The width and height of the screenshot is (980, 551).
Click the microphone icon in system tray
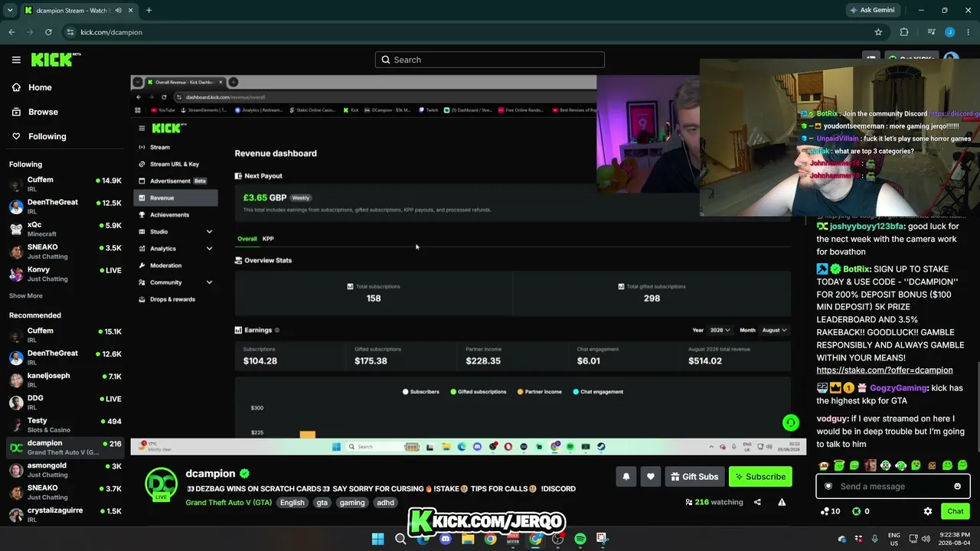coord(874,539)
